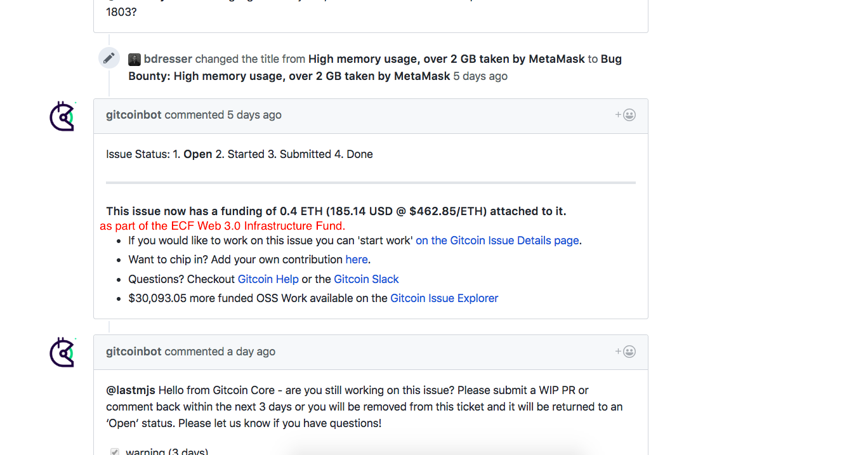This screenshot has height=455, width=868.
Task: Click the 'here' chip-in contribution link
Action: point(356,259)
